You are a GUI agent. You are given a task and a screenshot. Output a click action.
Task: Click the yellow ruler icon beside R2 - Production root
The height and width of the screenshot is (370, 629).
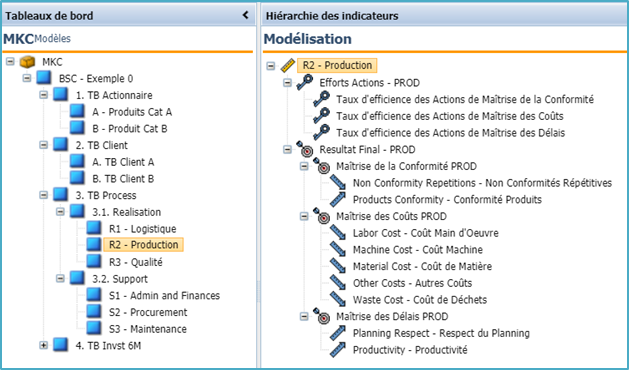(x=288, y=65)
